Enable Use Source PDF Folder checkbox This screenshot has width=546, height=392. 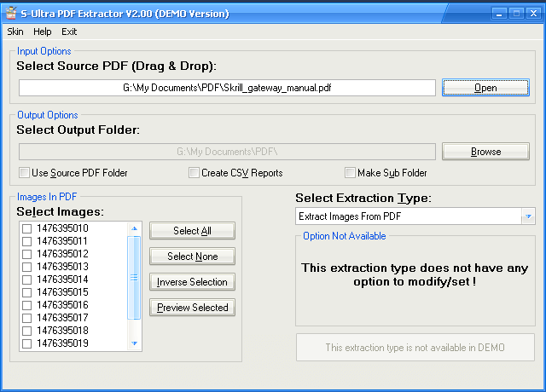click(25, 173)
